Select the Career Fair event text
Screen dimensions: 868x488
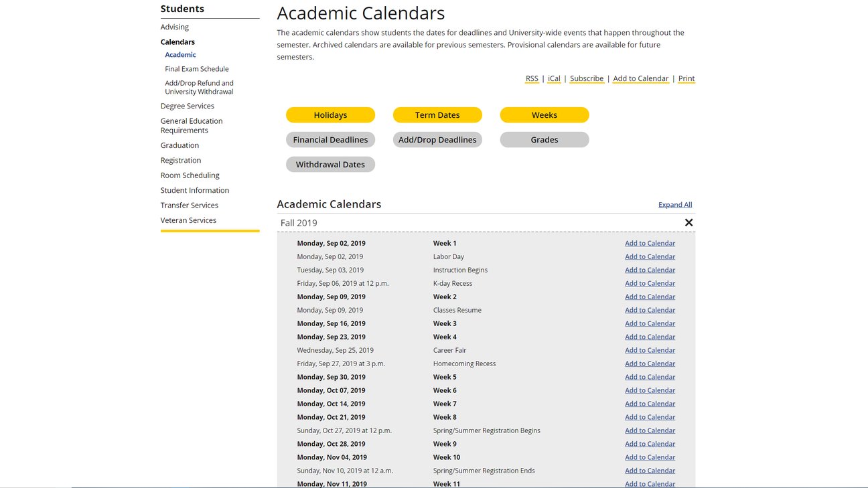[450, 350]
